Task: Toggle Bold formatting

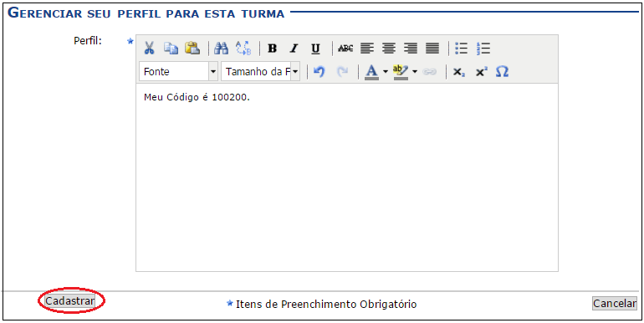Action: click(272, 49)
